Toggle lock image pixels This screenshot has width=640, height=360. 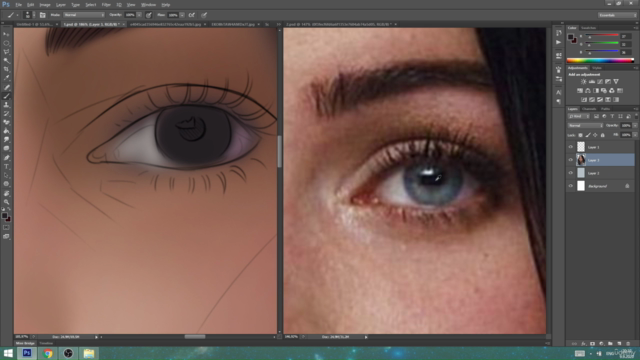point(588,135)
